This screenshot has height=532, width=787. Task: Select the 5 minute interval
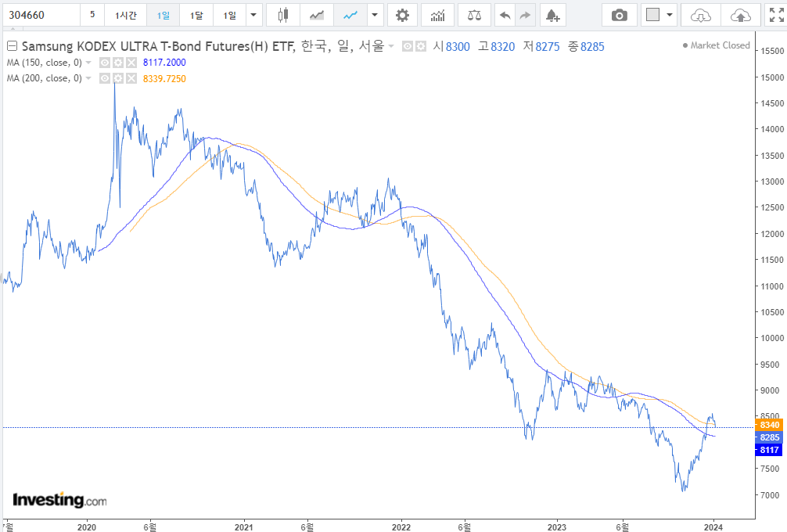coord(92,15)
